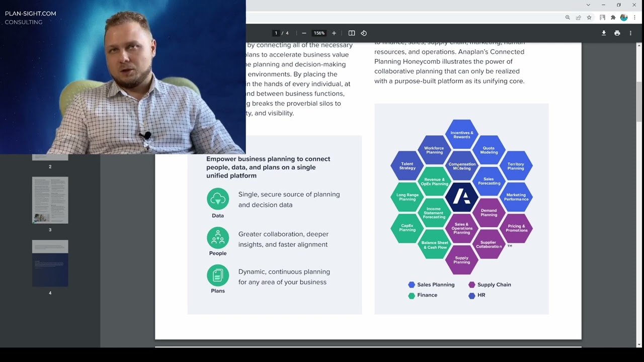
Task: Click the Supply Planning hexagon
Action: coord(461,260)
